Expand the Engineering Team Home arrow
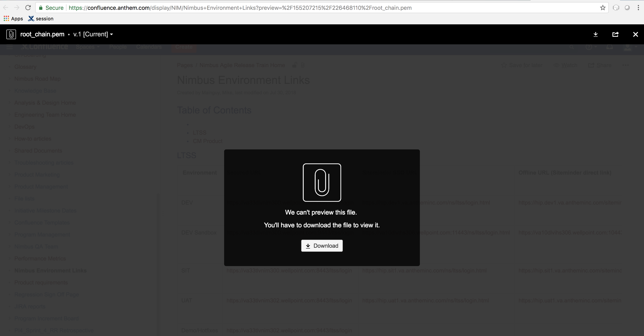Image resolution: width=644 pixels, height=336 pixels. [x=10, y=115]
